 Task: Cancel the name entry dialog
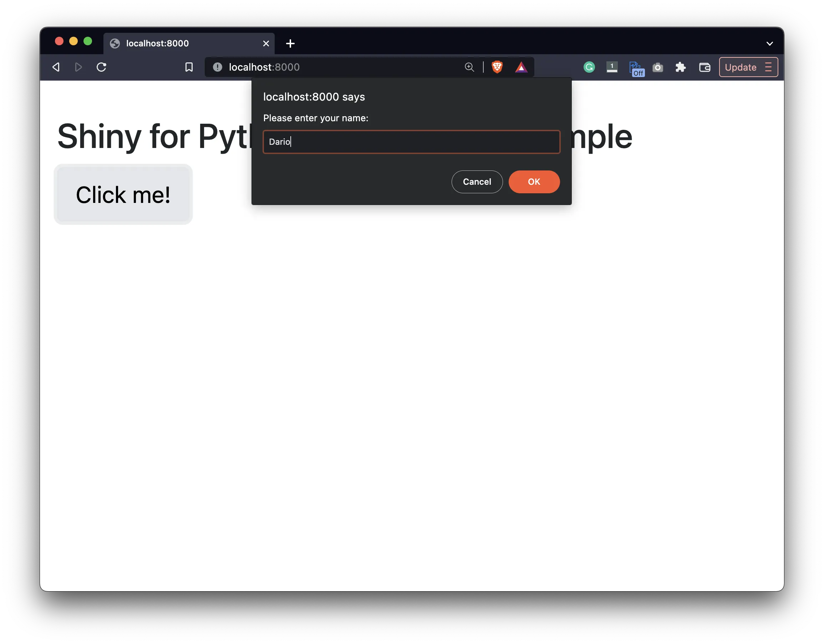pyautogui.click(x=477, y=182)
